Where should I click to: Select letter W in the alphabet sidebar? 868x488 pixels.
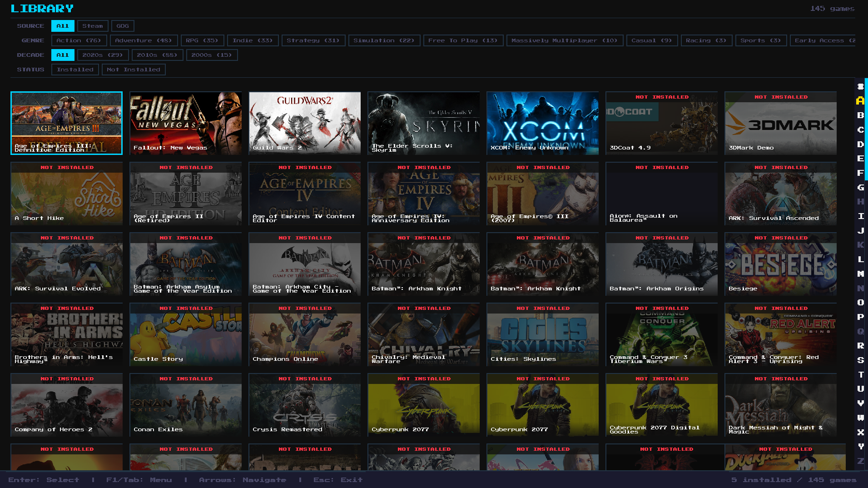tap(860, 418)
